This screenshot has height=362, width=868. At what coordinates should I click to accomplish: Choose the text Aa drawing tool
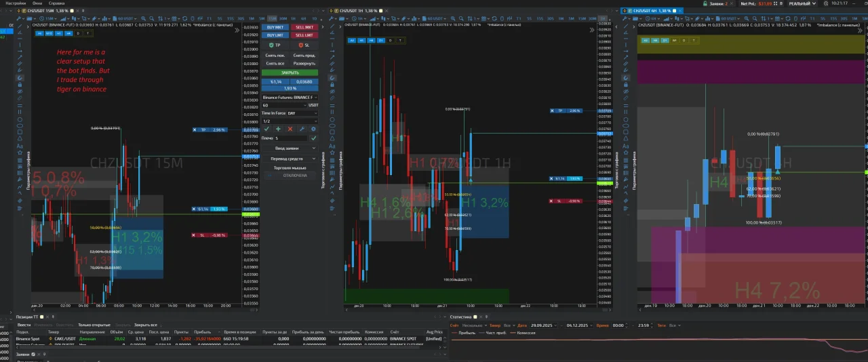coord(20,146)
